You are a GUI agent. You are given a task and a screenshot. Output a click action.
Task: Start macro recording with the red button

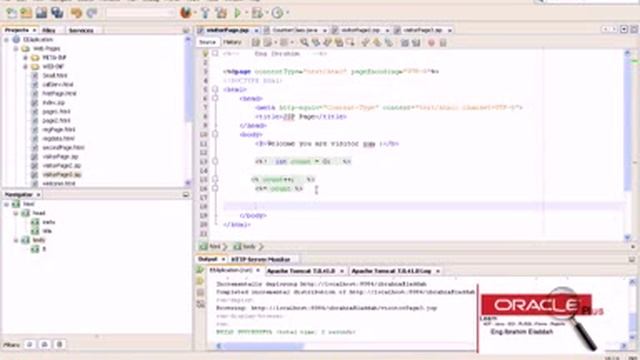point(431,42)
